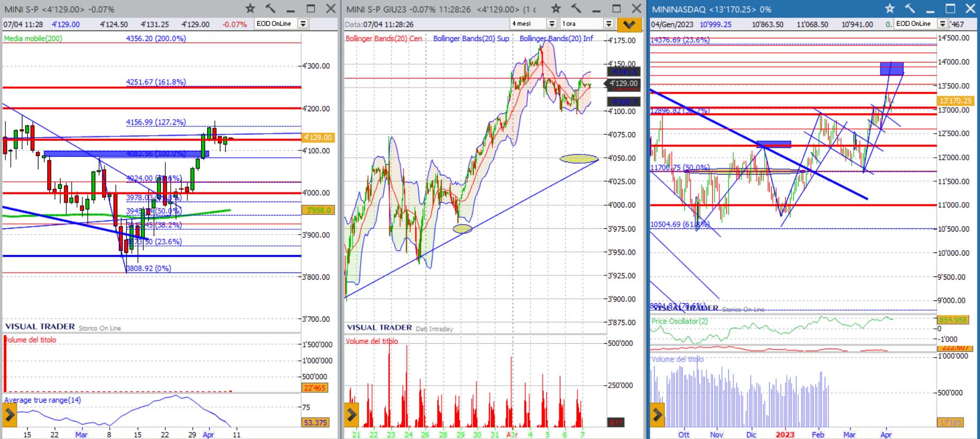The width and height of the screenshot is (980, 439).
Task: Star the MINI S-P GIU23 chart window
Action: [x=556, y=9]
